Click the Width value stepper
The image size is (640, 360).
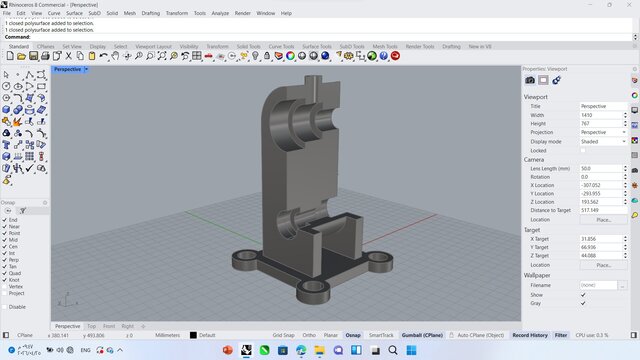tap(625, 115)
